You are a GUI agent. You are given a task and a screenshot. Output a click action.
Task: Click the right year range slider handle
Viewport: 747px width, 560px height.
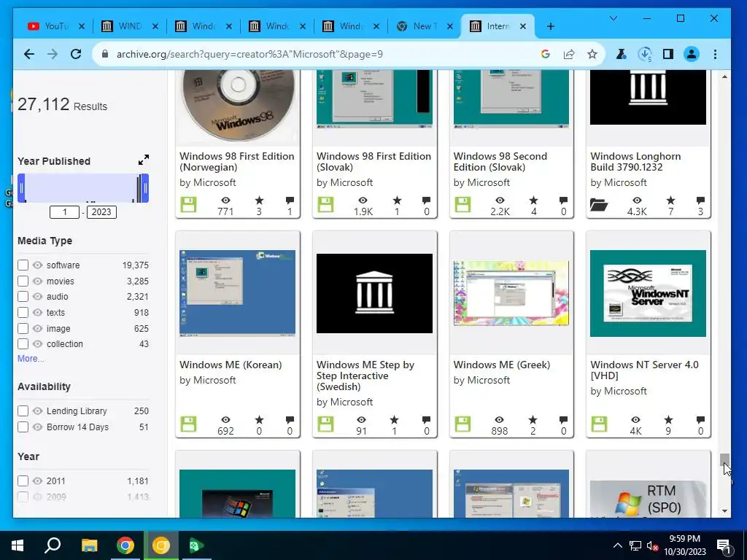145,188
